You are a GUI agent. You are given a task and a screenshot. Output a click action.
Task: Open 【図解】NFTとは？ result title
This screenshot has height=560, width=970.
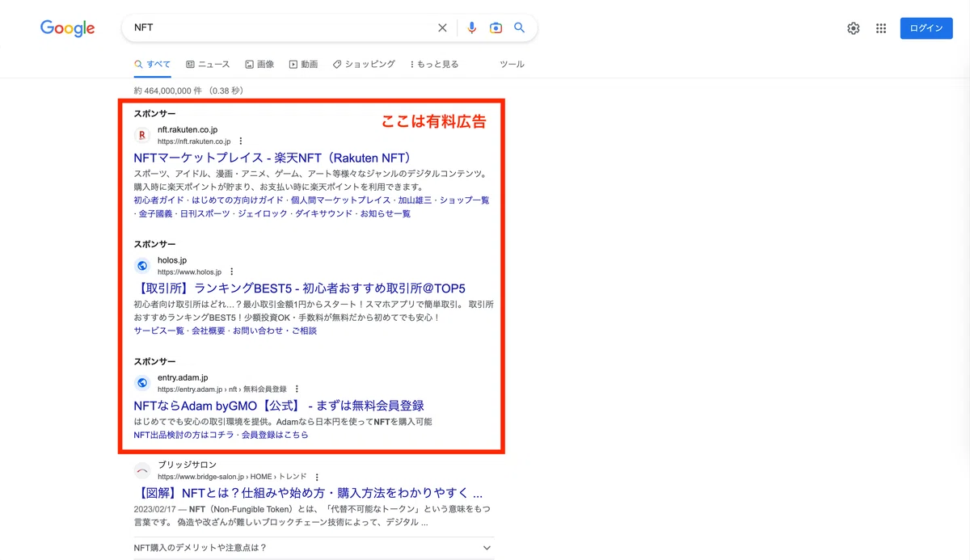coord(308,493)
